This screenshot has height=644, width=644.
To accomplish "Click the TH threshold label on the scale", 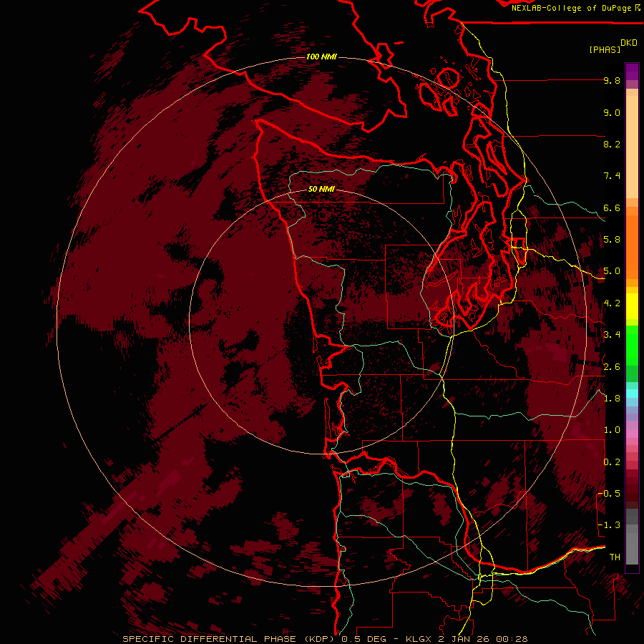I will coord(615,557).
